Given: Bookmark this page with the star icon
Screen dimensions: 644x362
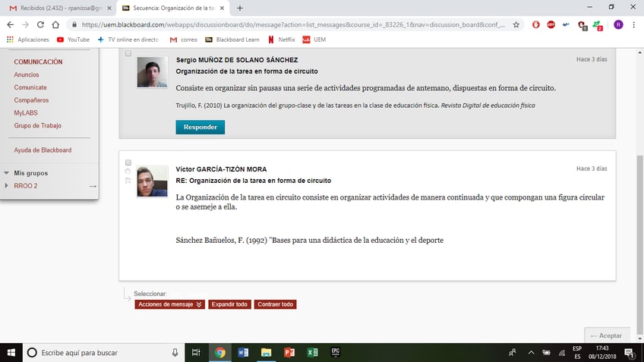Looking at the screenshot, I should (516, 24).
